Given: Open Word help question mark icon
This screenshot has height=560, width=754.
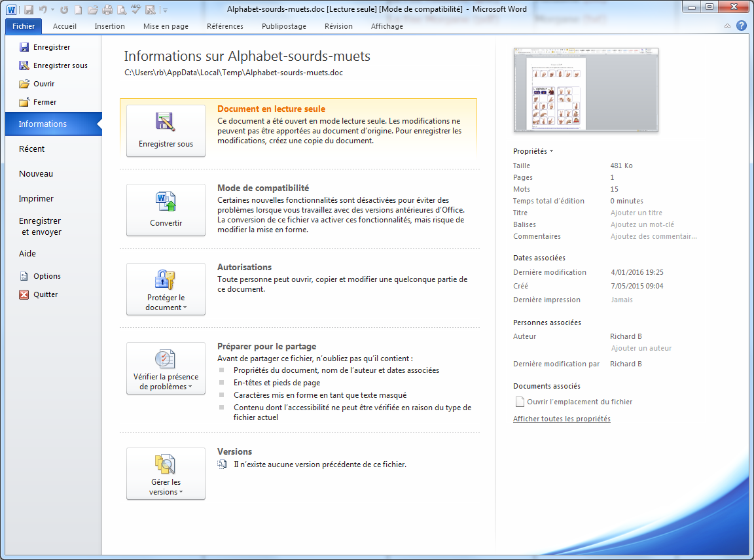Looking at the screenshot, I should [x=742, y=26].
